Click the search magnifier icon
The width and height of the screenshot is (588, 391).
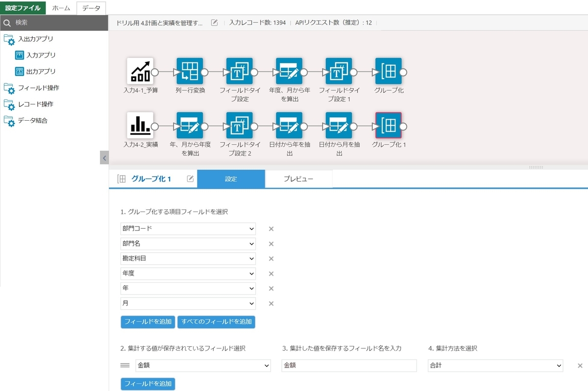click(x=7, y=23)
